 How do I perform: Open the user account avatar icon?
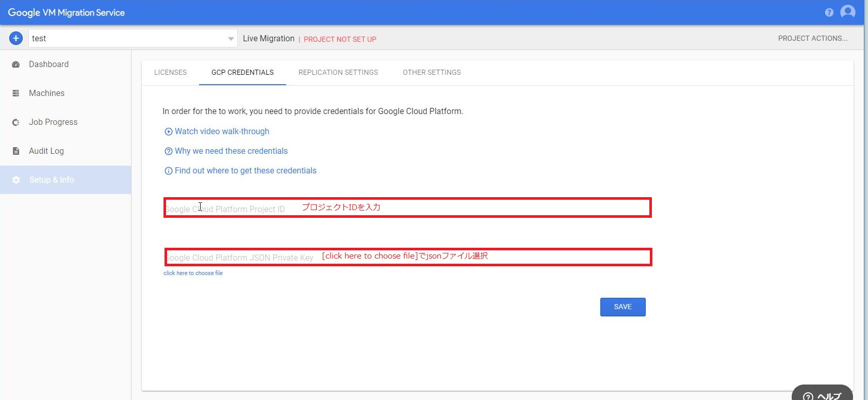(848, 12)
